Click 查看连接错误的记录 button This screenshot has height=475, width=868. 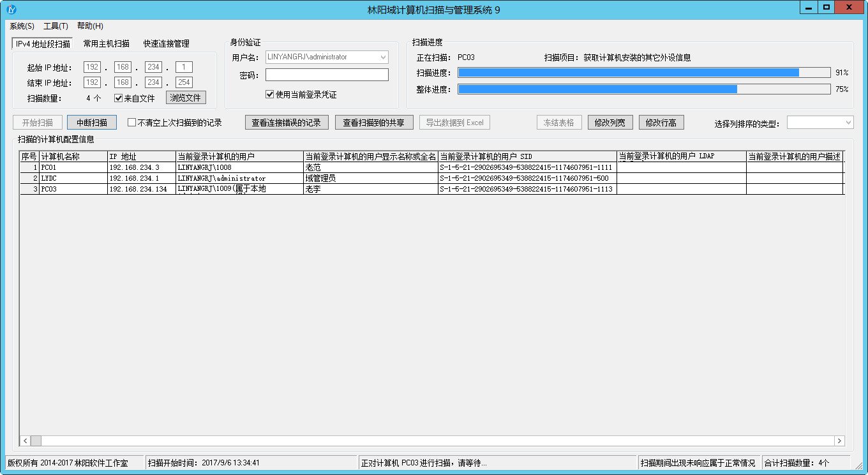coord(287,123)
